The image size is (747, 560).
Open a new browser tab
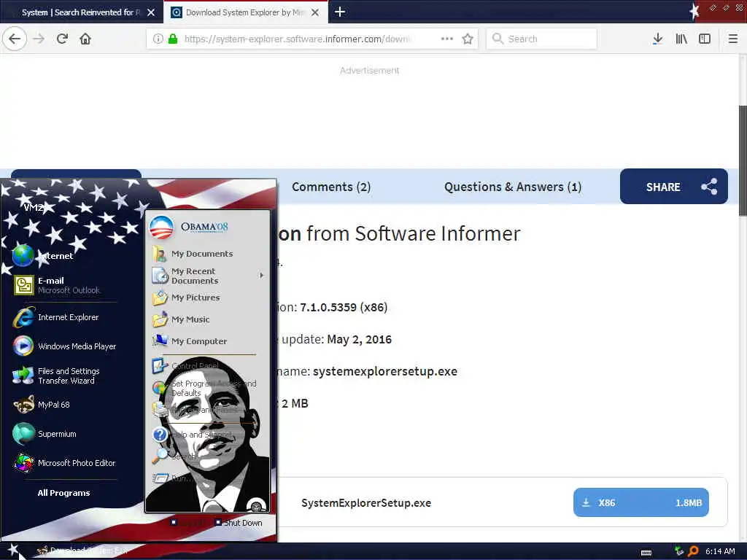pos(340,12)
